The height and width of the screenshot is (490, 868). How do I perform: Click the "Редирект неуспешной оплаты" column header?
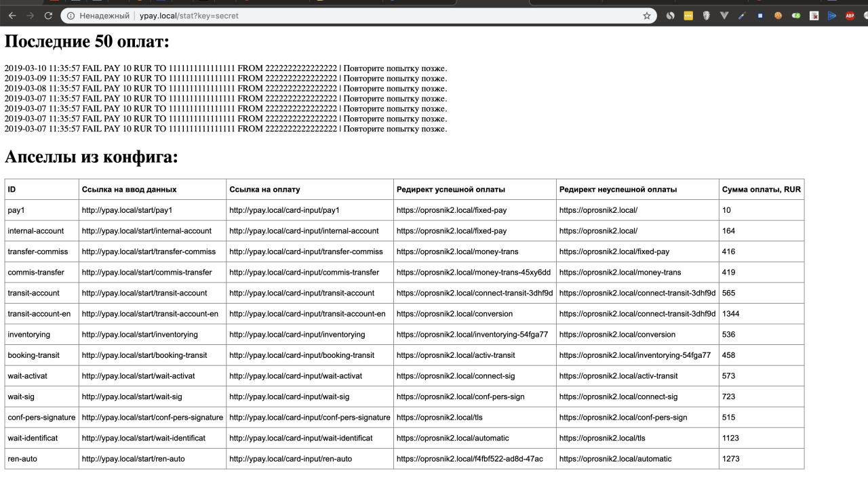[x=637, y=190]
